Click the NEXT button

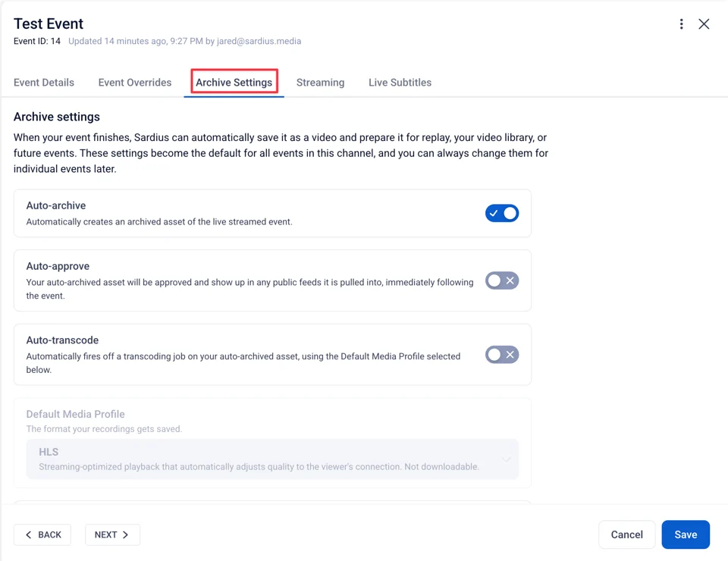[x=112, y=534]
